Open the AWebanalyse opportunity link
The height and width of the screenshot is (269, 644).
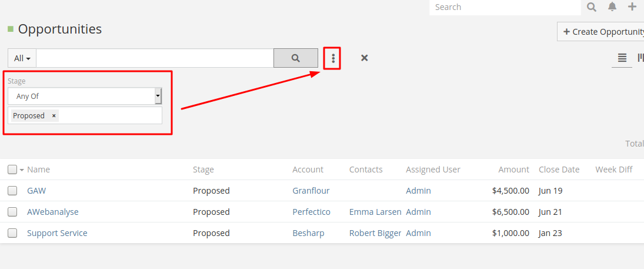coord(52,212)
